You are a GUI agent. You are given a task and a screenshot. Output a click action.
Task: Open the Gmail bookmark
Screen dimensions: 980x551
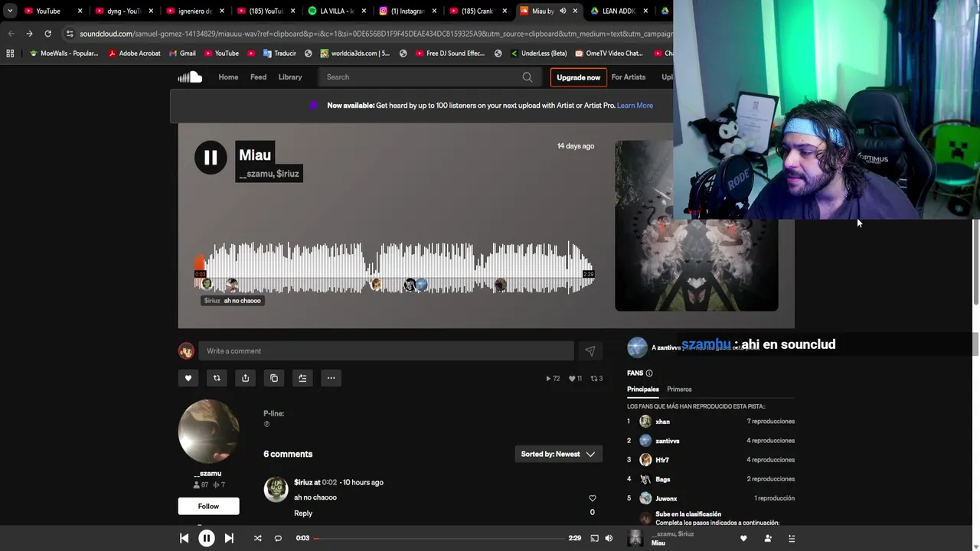(182, 54)
